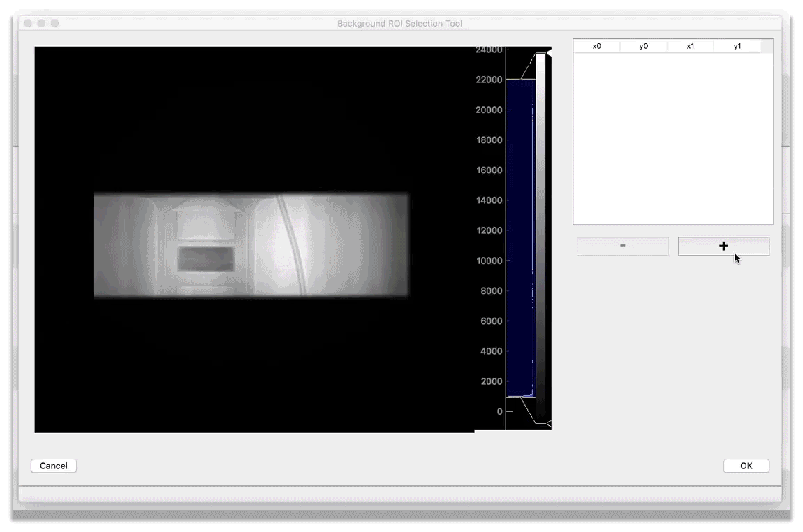
Task: Select the y0 column header
Action: 643,46
